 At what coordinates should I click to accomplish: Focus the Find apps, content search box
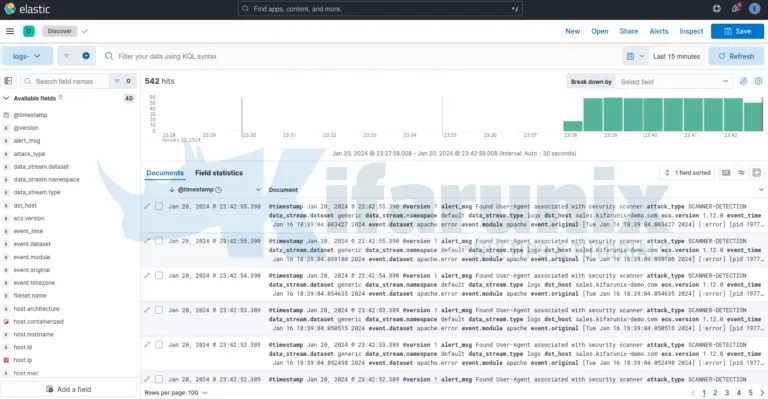click(380, 9)
